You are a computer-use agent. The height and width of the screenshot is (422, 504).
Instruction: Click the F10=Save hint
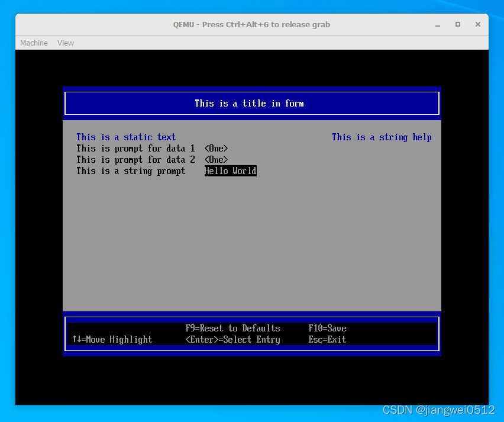click(327, 328)
